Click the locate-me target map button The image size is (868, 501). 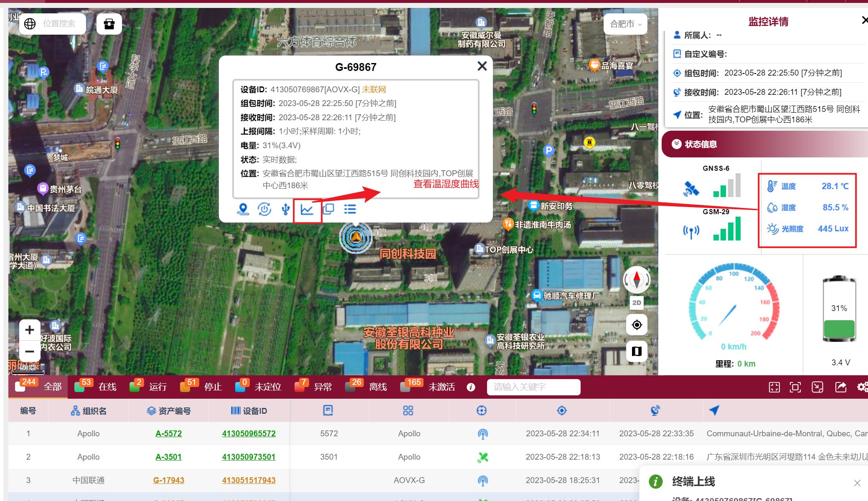pyautogui.click(x=637, y=325)
